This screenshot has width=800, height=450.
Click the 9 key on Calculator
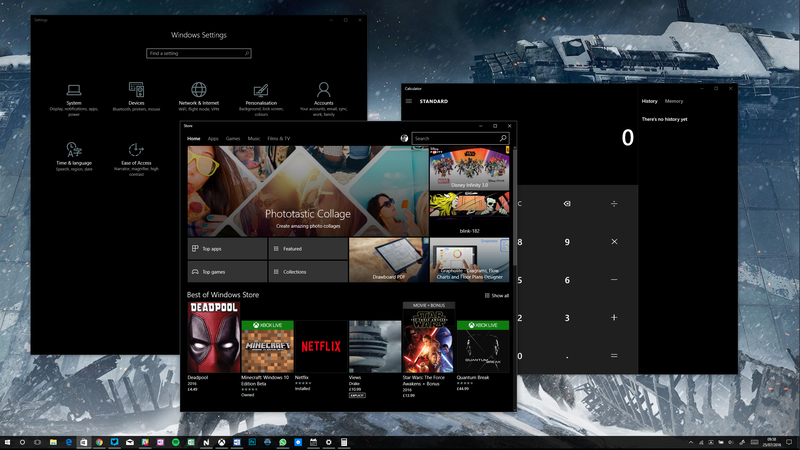pyautogui.click(x=567, y=242)
